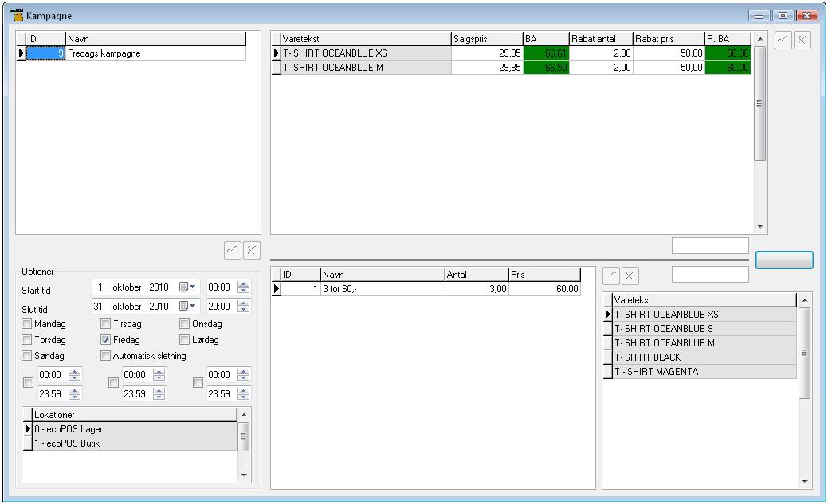The width and height of the screenshot is (828, 504).
Task: Click the X icon right of the offer grid
Action: click(630, 275)
